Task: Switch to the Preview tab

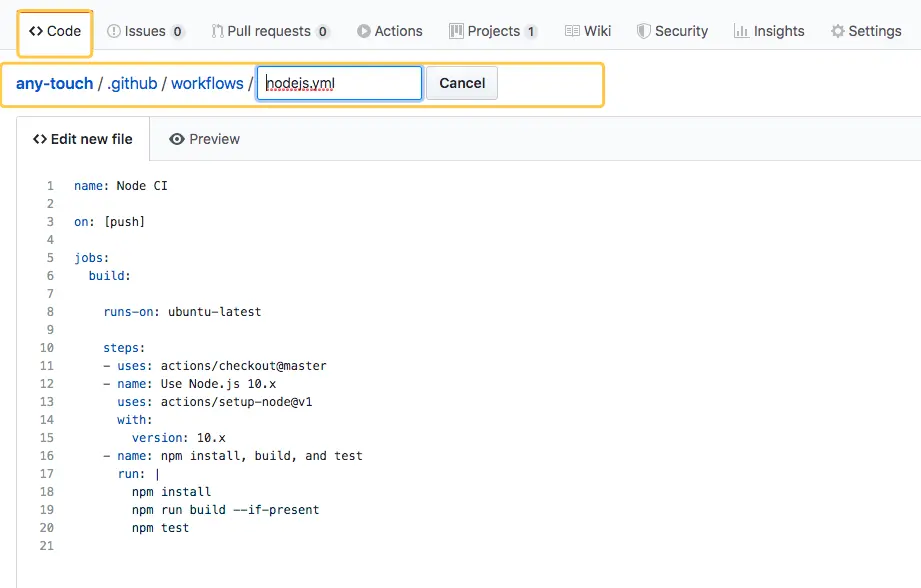Action: pyautogui.click(x=205, y=139)
